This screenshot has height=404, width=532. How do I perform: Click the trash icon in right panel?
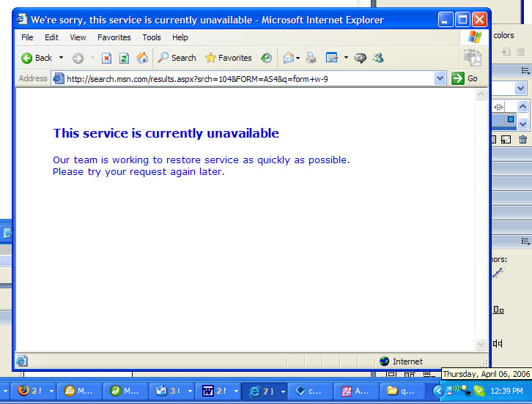pyautogui.click(x=522, y=140)
